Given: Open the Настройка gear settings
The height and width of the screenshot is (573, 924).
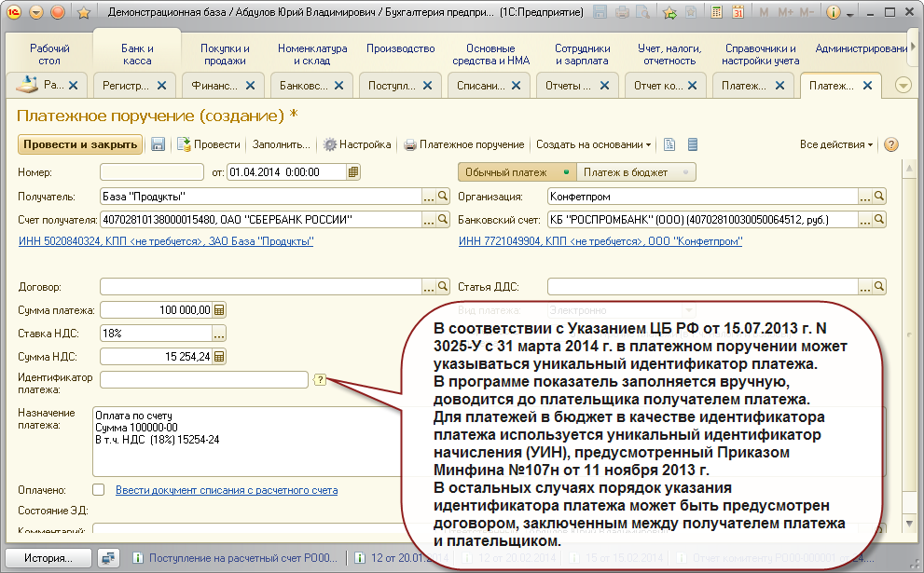Looking at the screenshot, I should click(x=357, y=144).
